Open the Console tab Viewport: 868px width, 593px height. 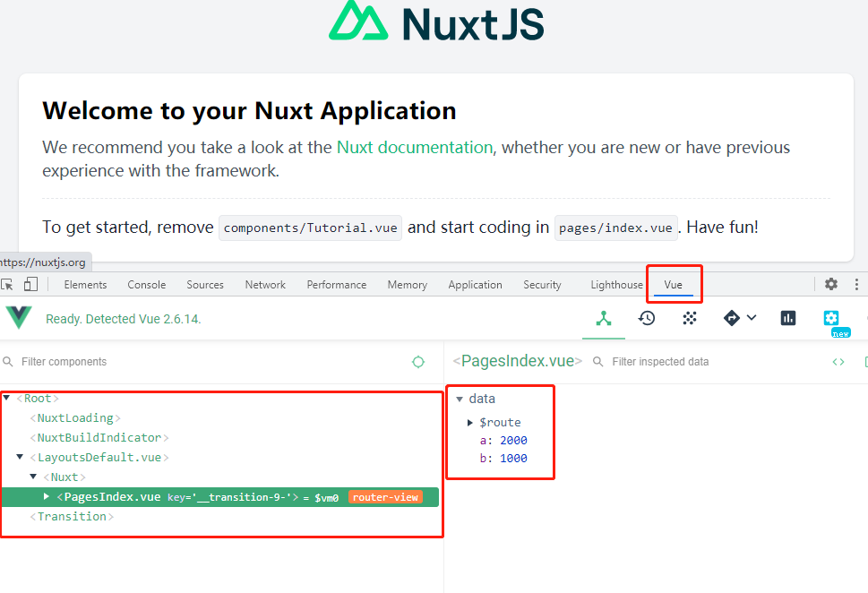tap(146, 284)
